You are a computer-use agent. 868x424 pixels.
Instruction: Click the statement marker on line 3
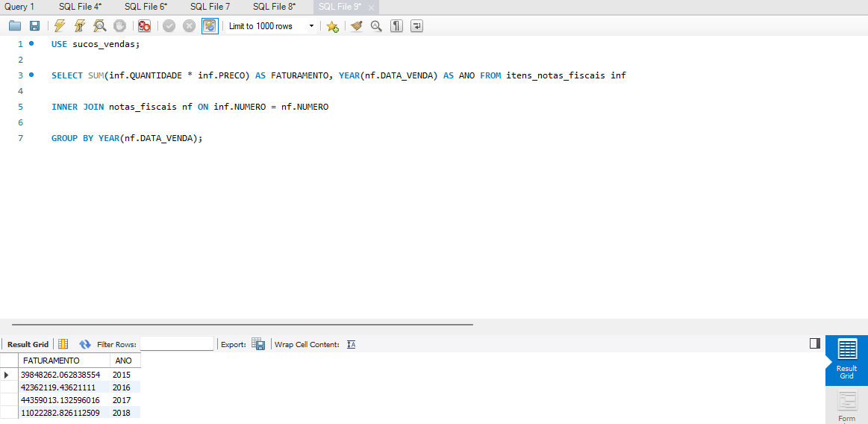[x=31, y=75]
